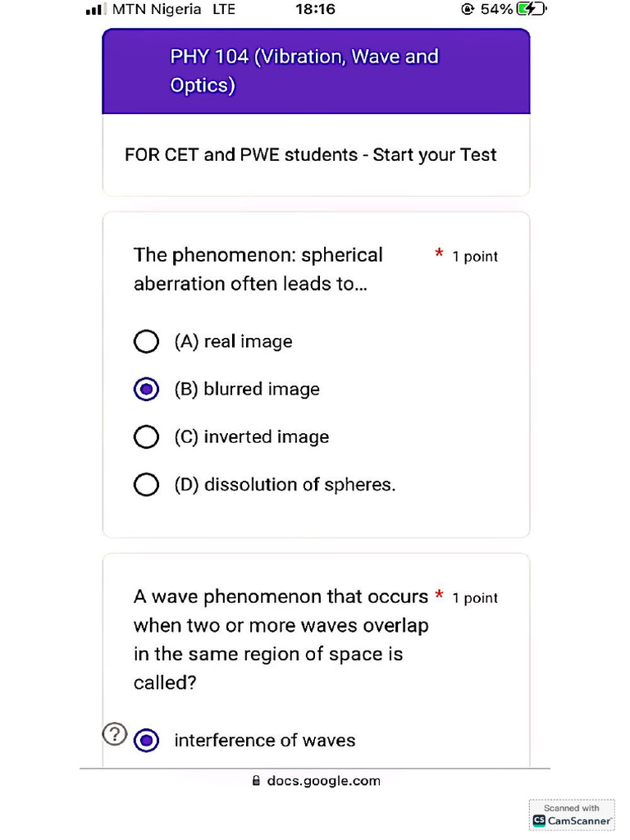Tap the PHY 104 form title header
Image resolution: width=630 pixels, height=840 pixels.
click(316, 71)
